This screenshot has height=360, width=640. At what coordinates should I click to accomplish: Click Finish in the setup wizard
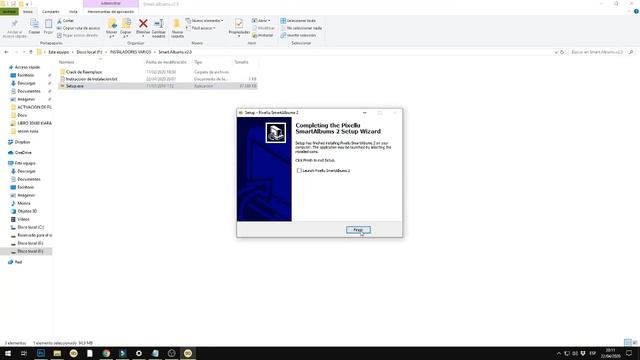(358, 230)
